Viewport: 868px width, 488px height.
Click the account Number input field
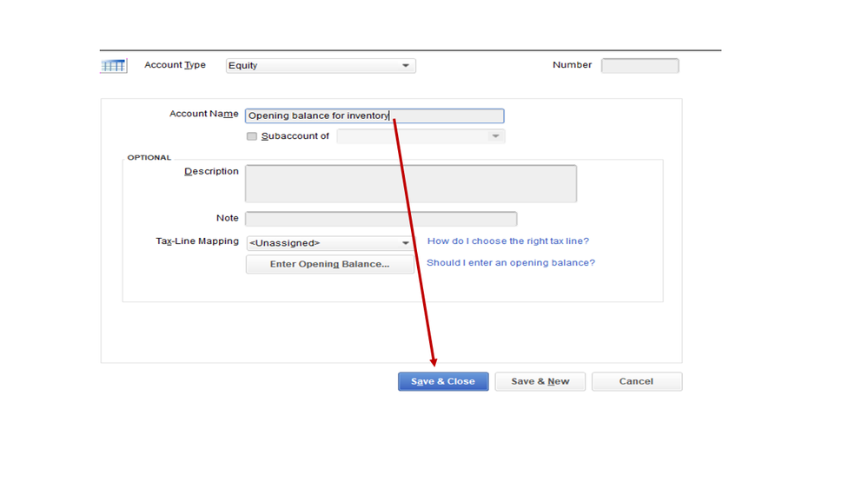pos(640,65)
